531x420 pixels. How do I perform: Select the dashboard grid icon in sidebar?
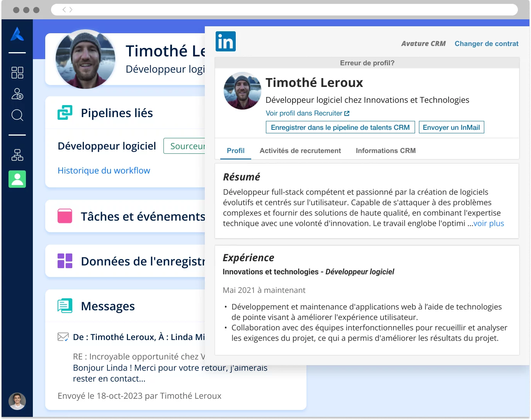tap(17, 73)
